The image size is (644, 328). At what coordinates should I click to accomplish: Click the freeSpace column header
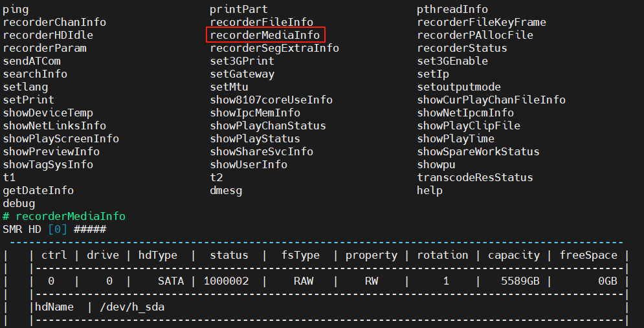588,256
